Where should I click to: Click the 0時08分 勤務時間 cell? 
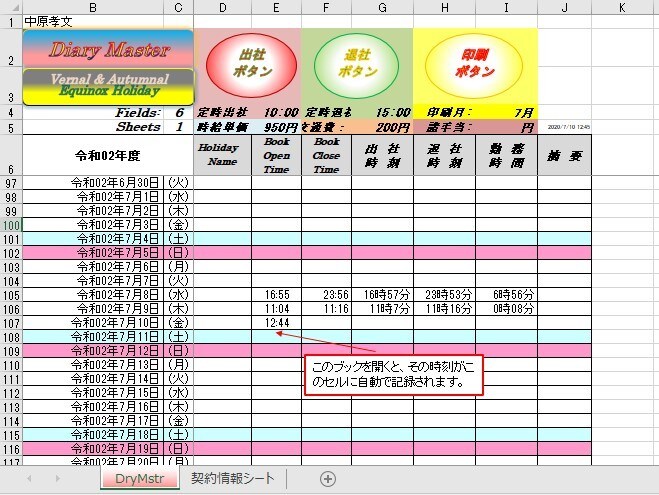click(506, 309)
